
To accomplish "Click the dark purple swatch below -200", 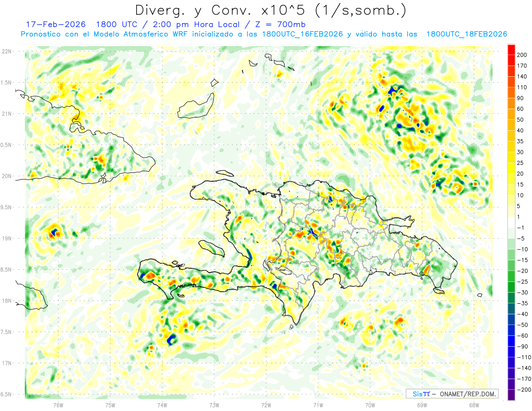I will pos(511,395).
